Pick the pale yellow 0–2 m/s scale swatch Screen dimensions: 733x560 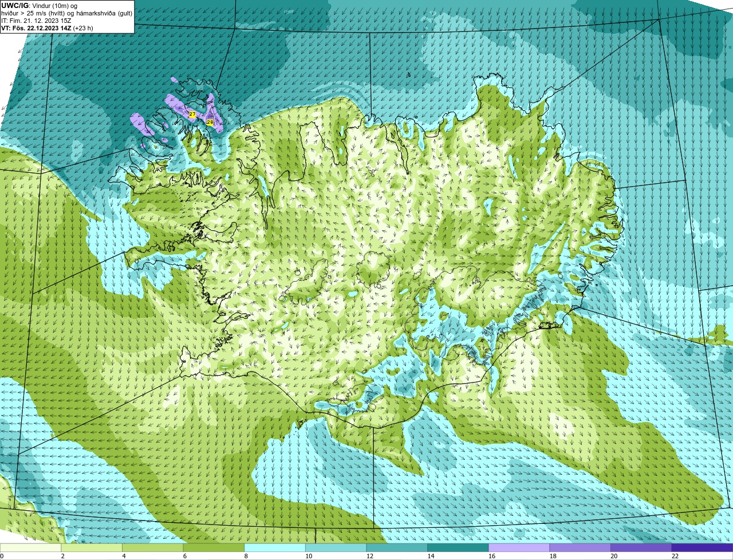pyautogui.click(x=30, y=547)
